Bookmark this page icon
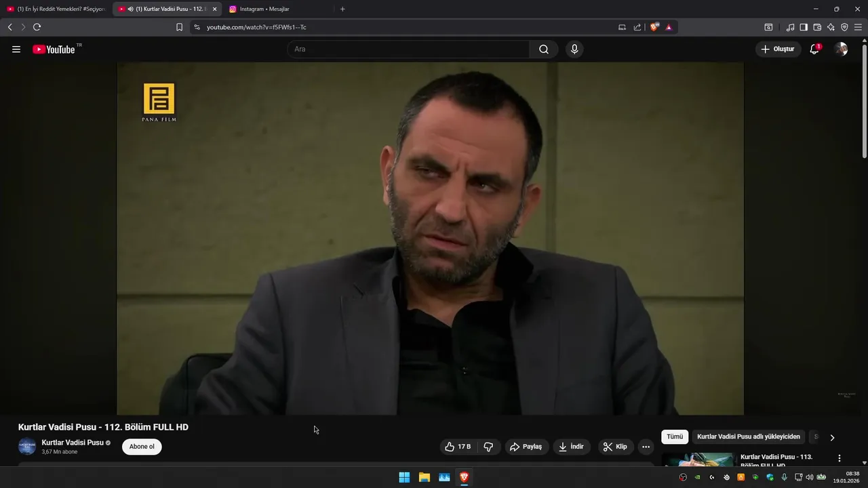 tap(179, 27)
